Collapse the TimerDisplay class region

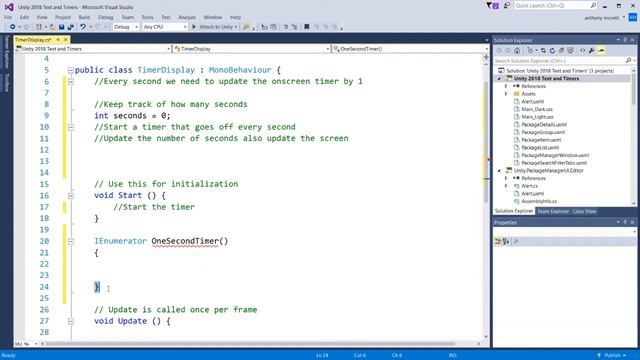[x=71, y=70]
